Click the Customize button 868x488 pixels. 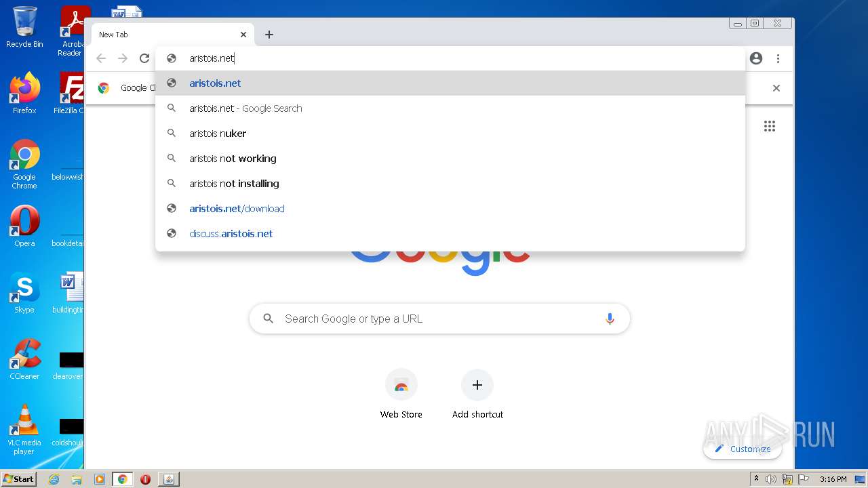click(743, 449)
